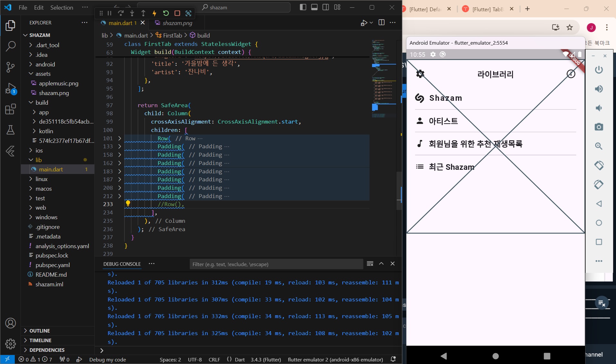
Task: Click debug Step Into button
Action: [132, 13]
